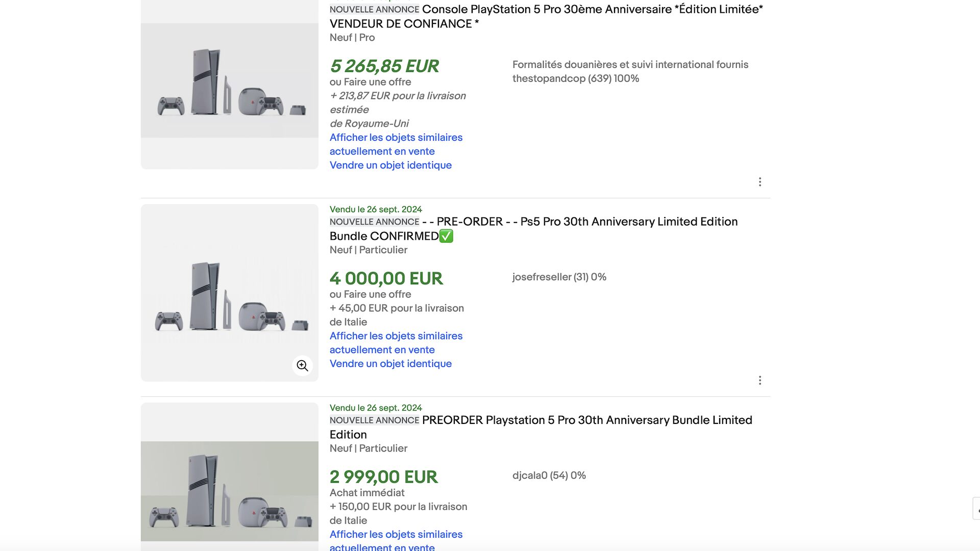Open the 'PRE-ORDER Ps5 Pro 30th Anniversary' title

coord(533,229)
